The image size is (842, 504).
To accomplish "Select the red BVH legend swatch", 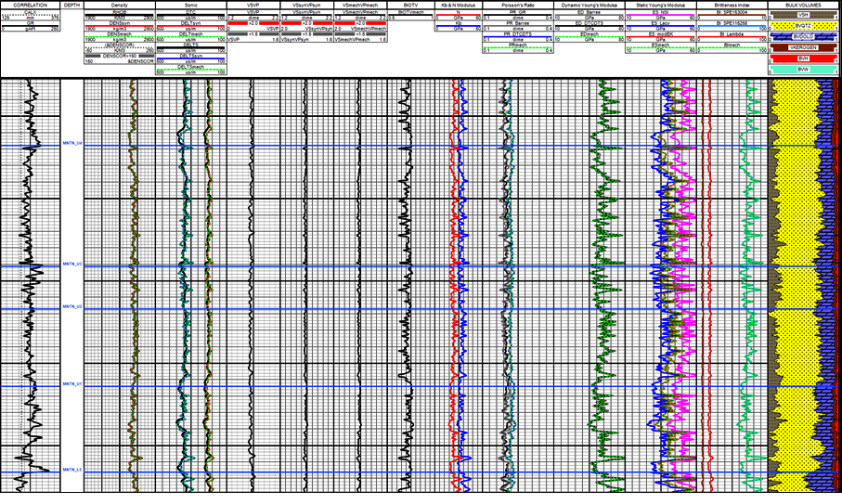I will pyautogui.click(x=804, y=58).
